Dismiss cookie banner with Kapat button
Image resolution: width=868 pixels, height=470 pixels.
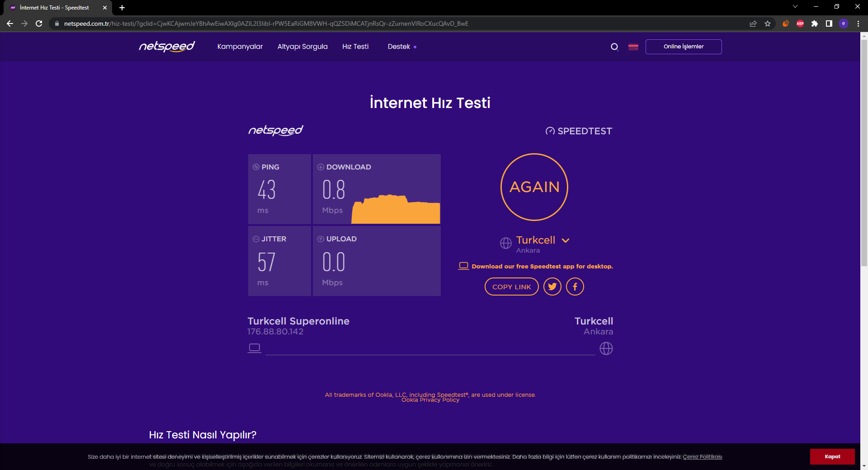832,456
